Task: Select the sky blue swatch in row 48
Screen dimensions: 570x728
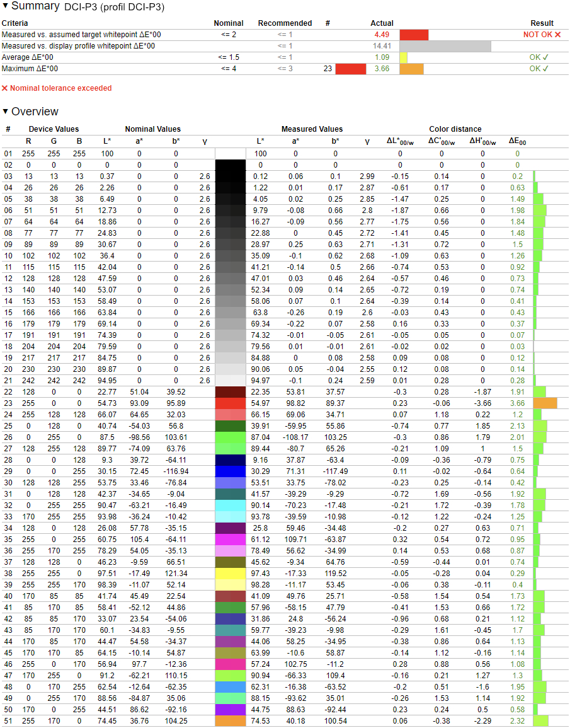Action: click(231, 687)
